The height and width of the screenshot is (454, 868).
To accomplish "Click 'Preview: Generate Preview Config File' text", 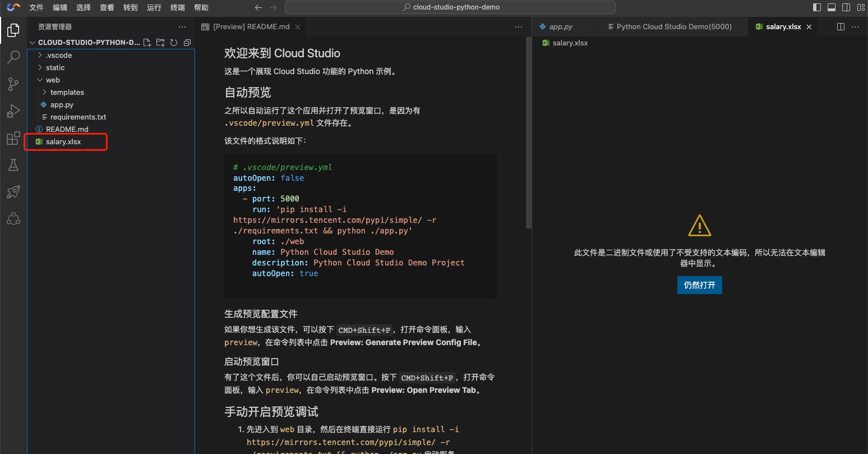I will point(404,342).
